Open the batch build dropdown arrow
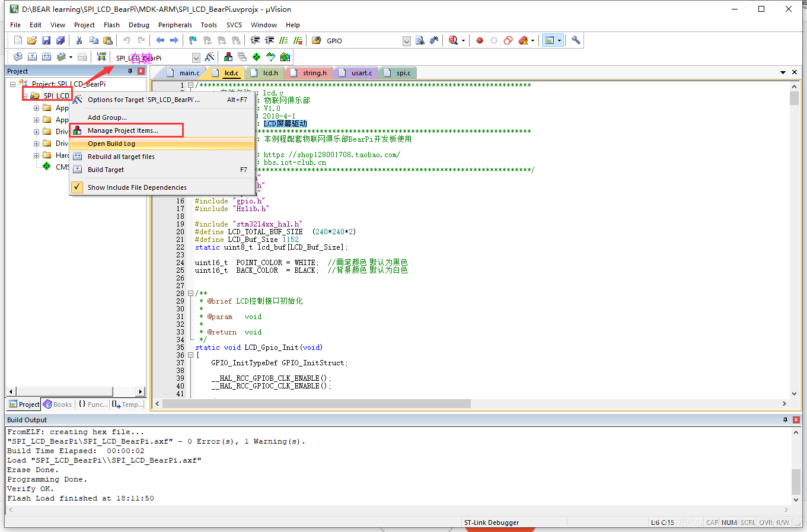The image size is (807, 532). (x=71, y=58)
